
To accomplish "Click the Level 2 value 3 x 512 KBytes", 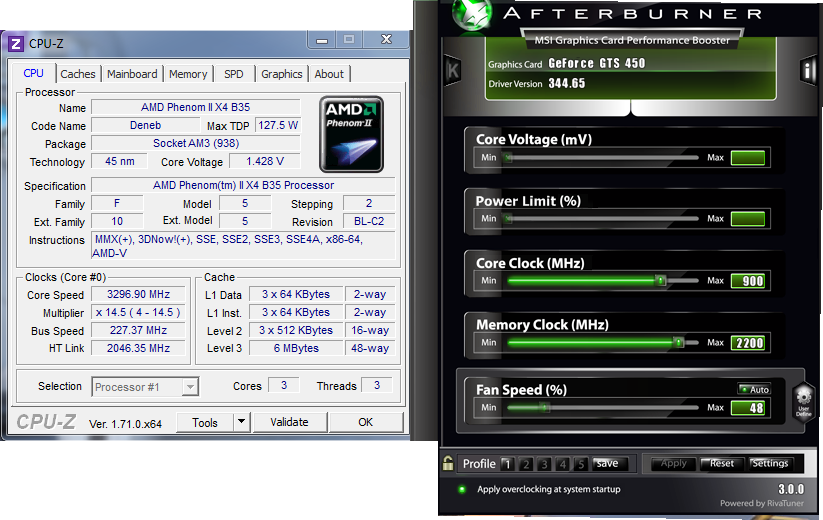I will (296, 331).
